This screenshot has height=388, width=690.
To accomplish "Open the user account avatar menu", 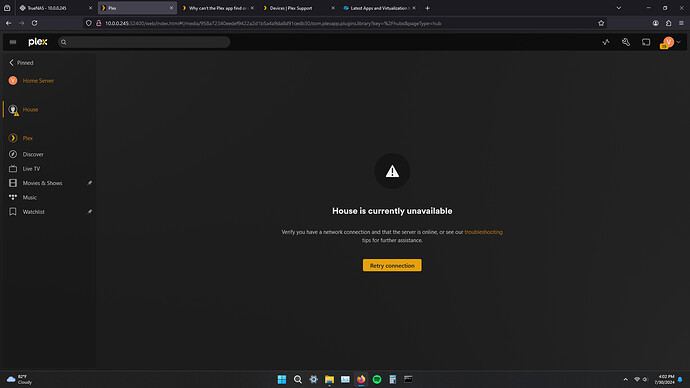I will (669, 42).
